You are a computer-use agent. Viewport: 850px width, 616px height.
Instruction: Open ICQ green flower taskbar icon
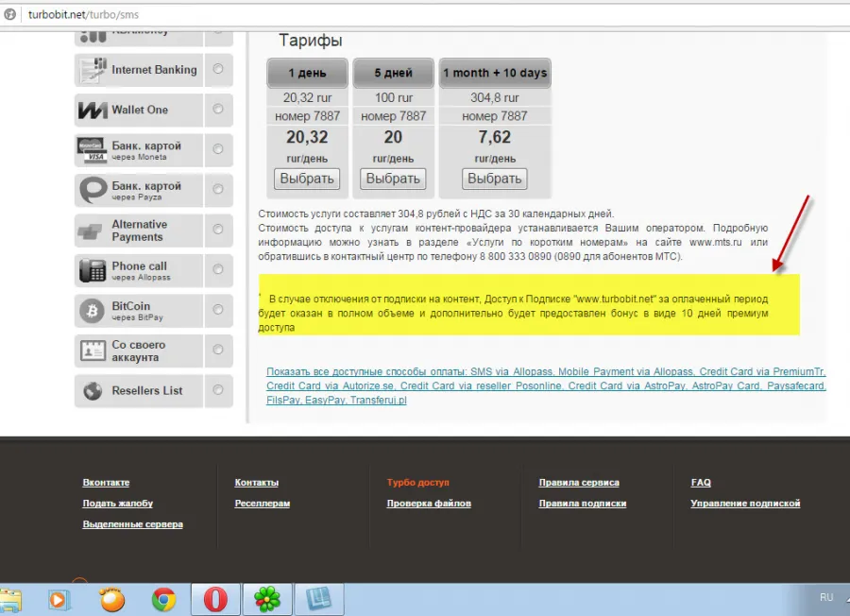click(267, 600)
